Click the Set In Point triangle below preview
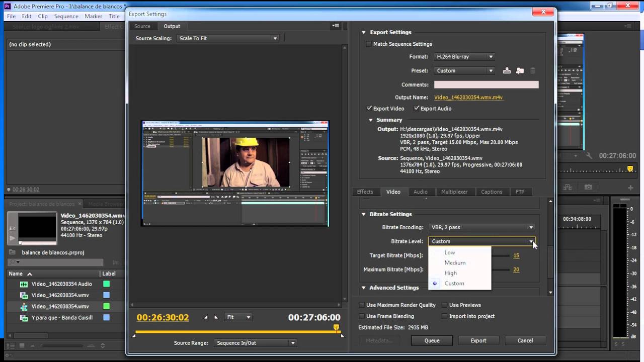Viewport: 644px width, 362px height. [x=206, y=317]
